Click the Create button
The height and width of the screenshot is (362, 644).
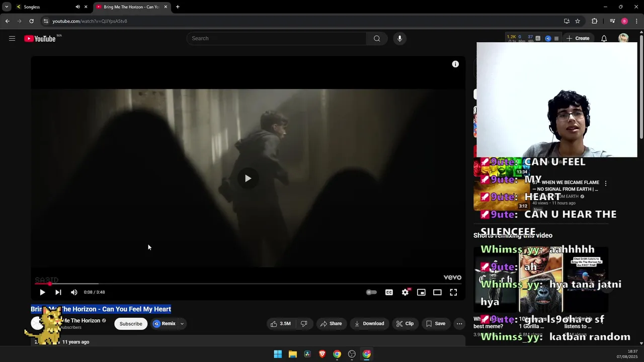(x=578, y=38)
